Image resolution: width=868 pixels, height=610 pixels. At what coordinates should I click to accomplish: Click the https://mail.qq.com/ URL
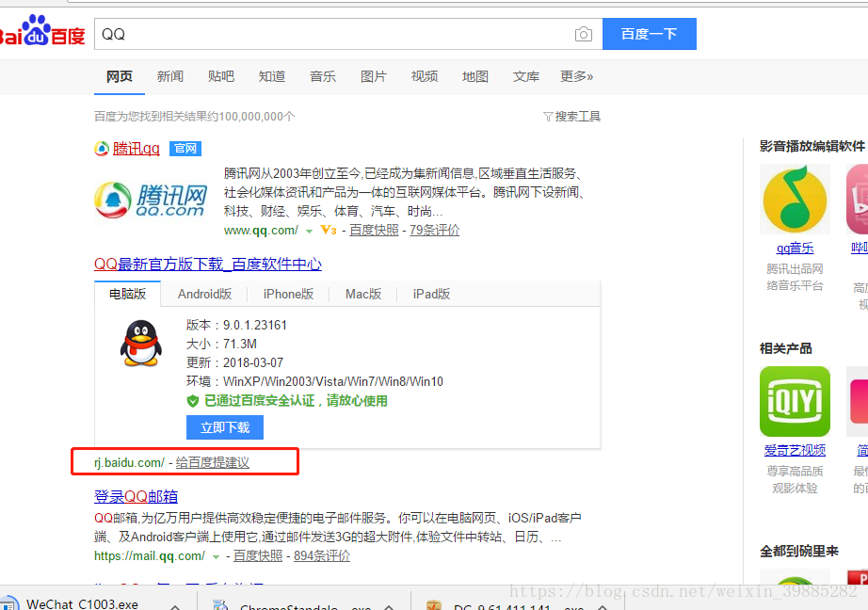click(150, 555)
